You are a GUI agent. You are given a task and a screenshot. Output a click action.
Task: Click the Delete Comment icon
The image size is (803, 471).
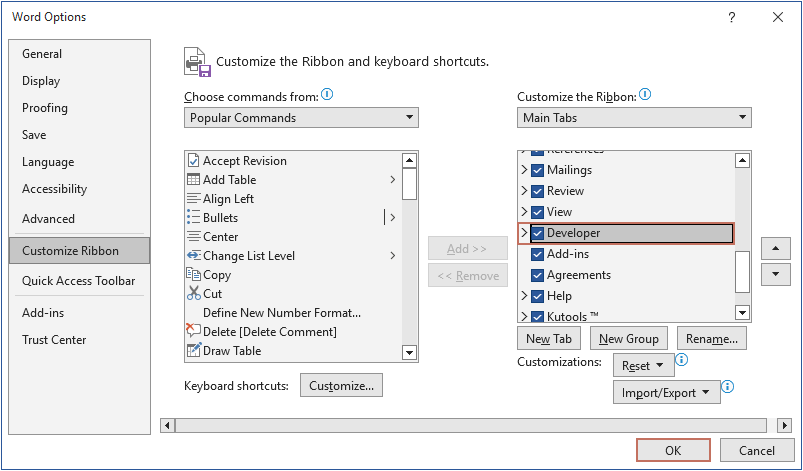(x=194, y=331)
